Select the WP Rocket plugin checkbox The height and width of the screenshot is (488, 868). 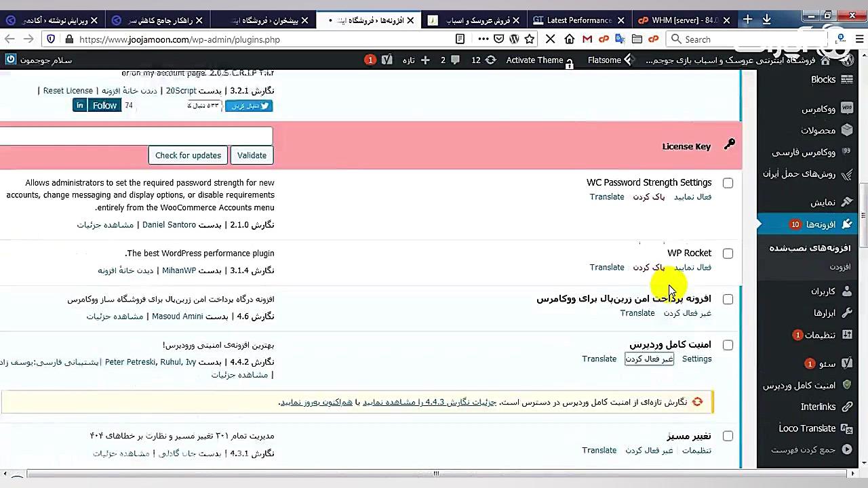[x=728, y=253]
